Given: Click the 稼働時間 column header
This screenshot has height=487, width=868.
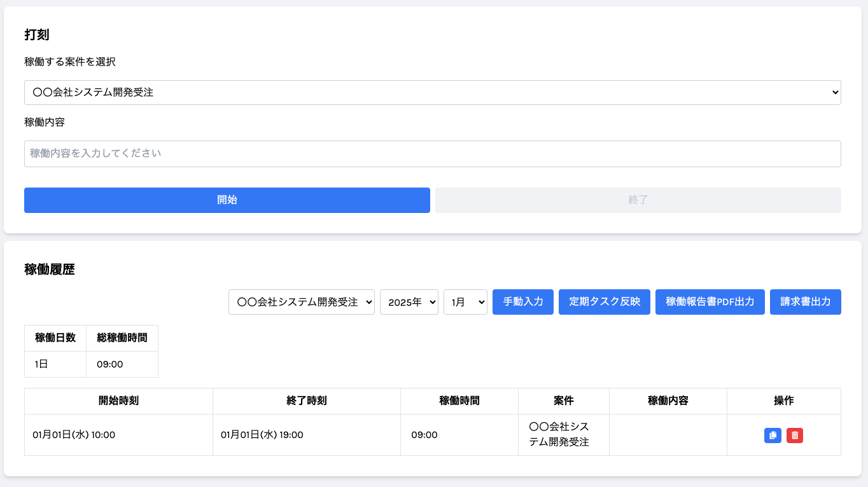Looking at the screenshot, I should coord(459,401).
